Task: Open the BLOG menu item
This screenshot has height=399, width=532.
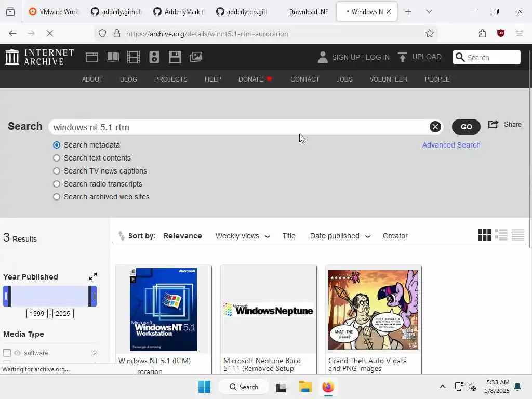Action: 128,79
